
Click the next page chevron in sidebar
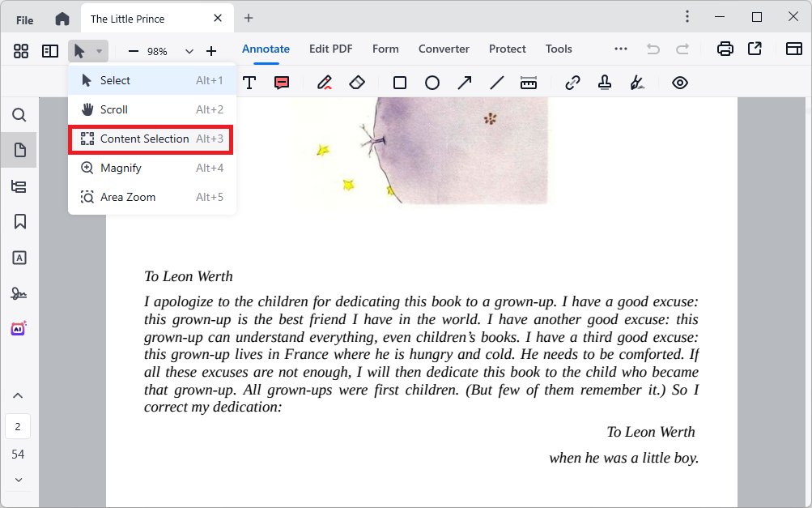click(19, 480)
